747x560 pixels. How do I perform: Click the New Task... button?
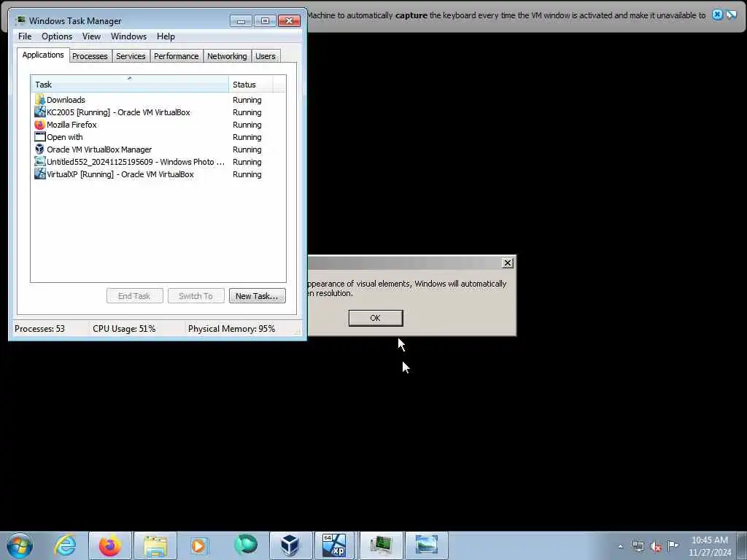258,296
